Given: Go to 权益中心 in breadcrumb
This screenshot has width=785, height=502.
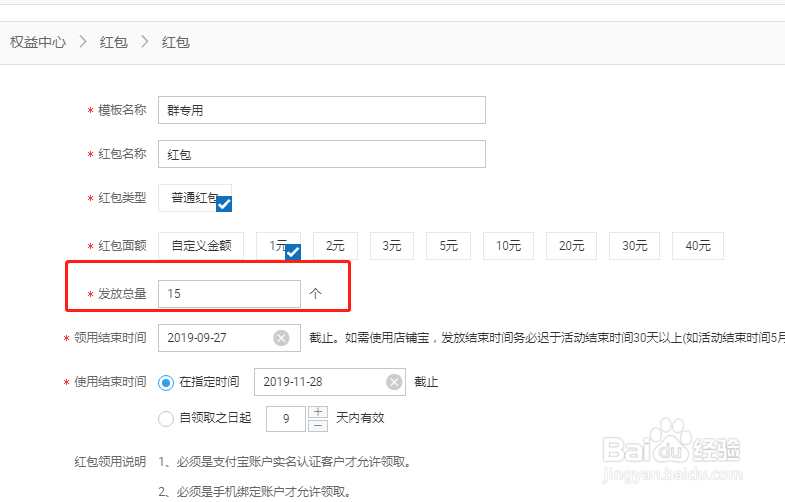Looking at the screenshot, I should [x=38, y=42].
